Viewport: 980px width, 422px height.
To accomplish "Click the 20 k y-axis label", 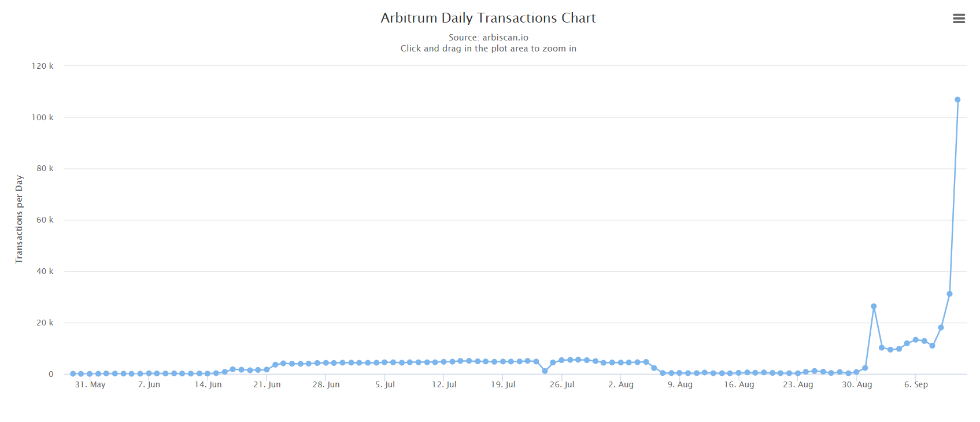I will click(45, 323).
